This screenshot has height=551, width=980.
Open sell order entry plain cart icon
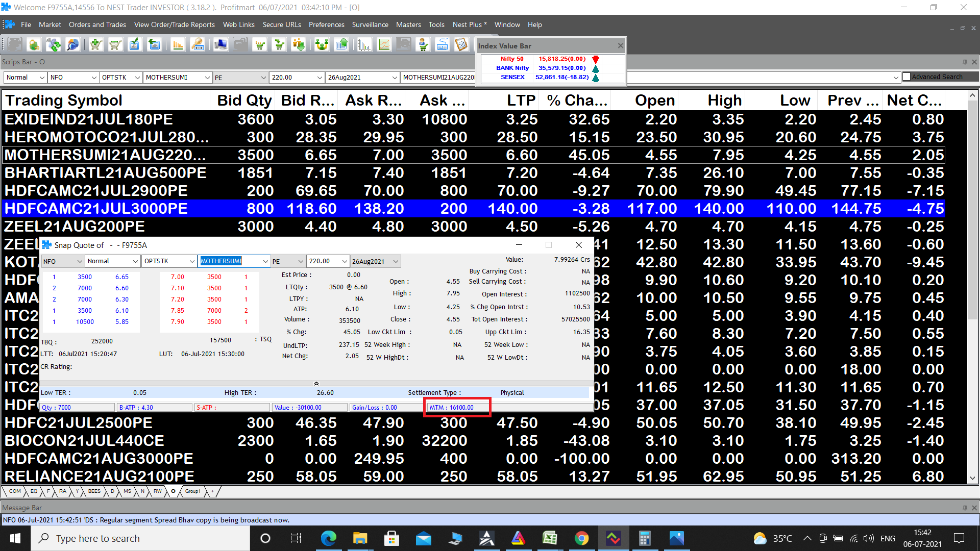pos(115,45)
